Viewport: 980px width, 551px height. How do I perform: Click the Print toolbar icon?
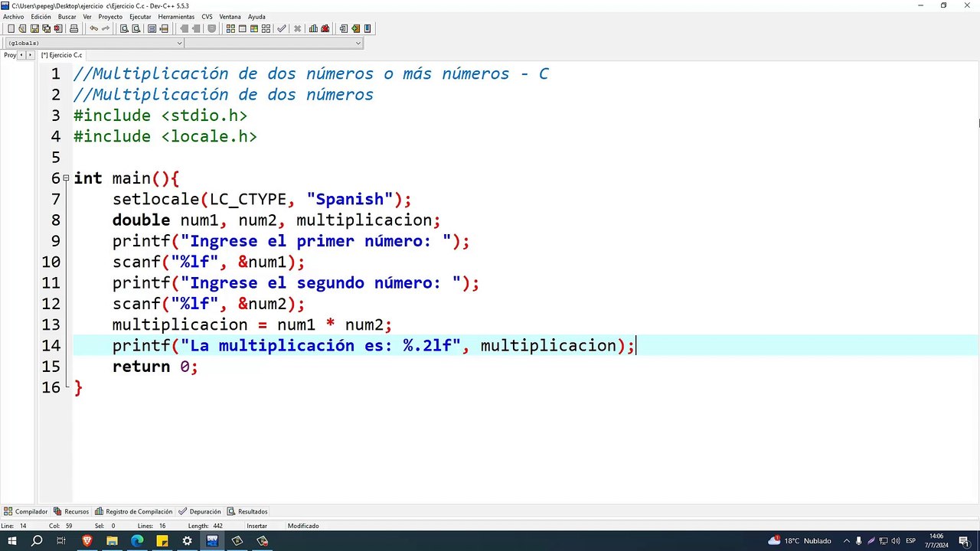point(73,28)
